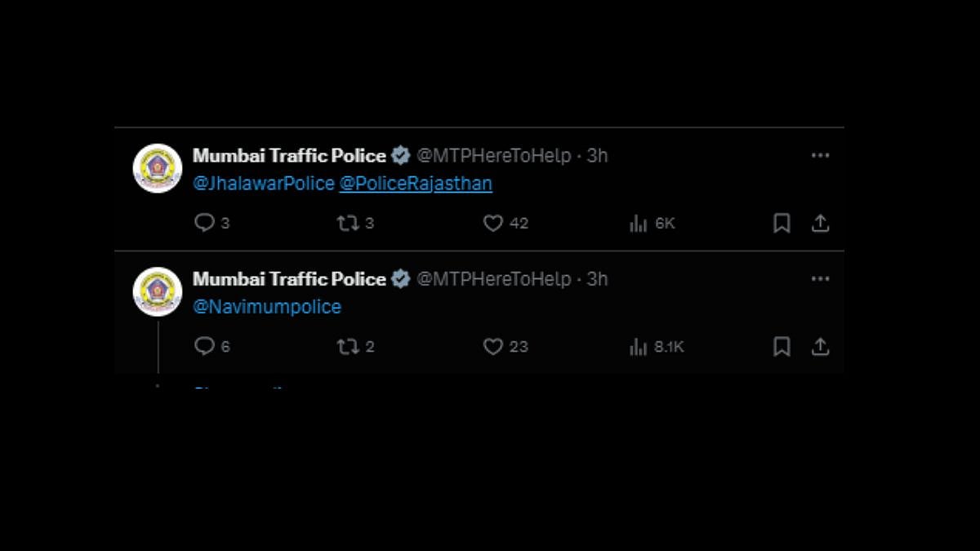Share the @Navimumpolice tweet
Screen dimensions: 980x551
tap(820, 346)
